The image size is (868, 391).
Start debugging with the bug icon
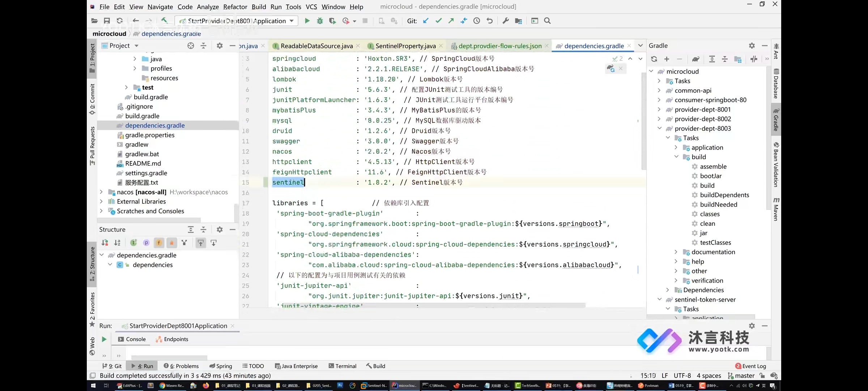[x=320, y=21]
